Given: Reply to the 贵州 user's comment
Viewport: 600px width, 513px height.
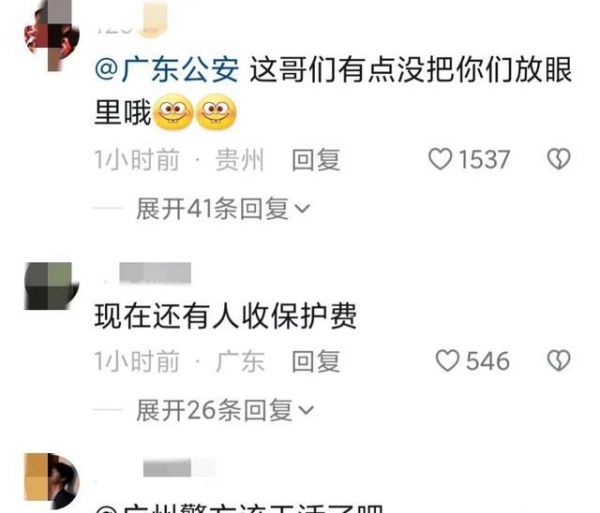Looking at the screenshot, I should click(316, 160).
